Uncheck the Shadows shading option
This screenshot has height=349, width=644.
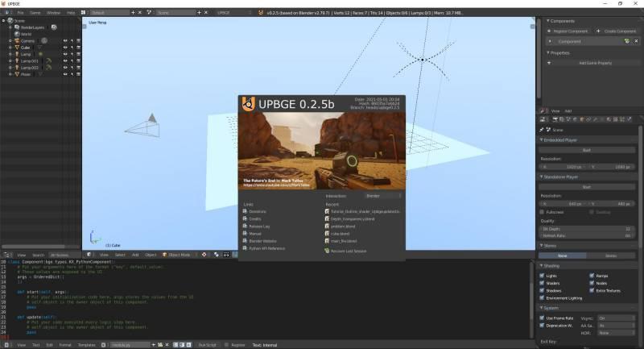click(542, 291)
